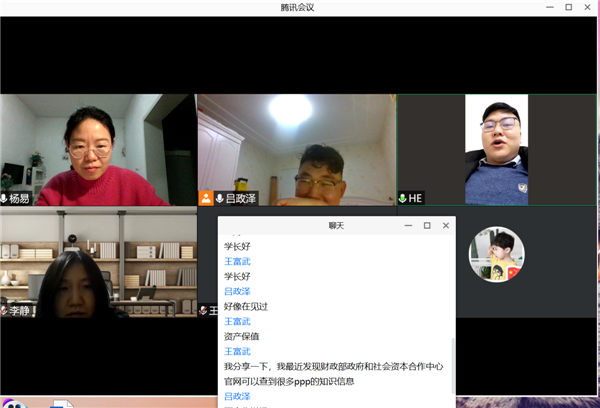Image resolution: width=600 pixels, height=408 pixels.
Task: Select 李静's video tile
Action: 97,260
